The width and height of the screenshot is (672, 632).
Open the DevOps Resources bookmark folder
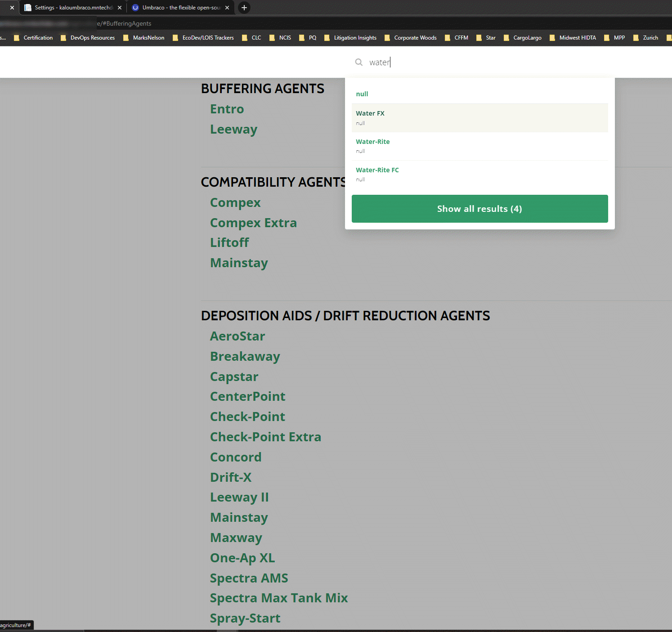tap(88, 38)
